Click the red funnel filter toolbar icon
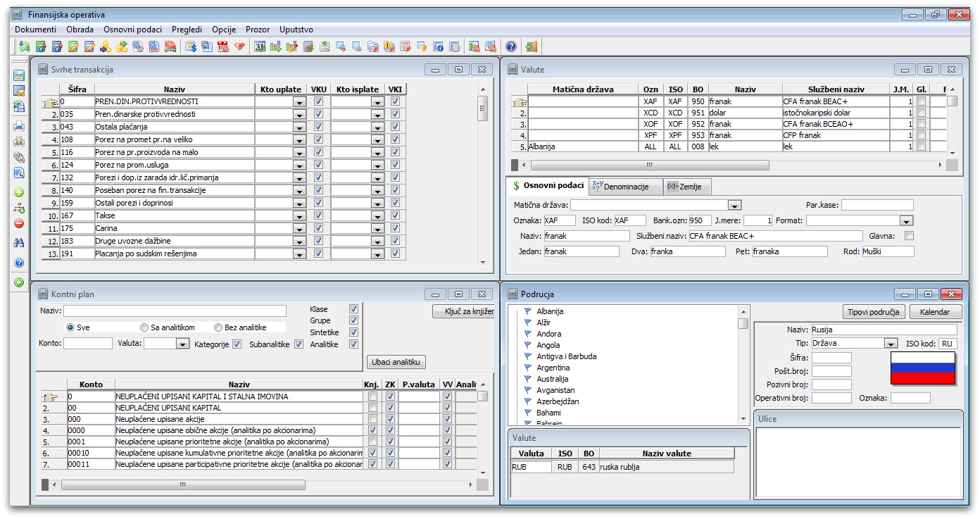Screen dimensions: 980x519 pyautogui.click(x=239, y=46)
